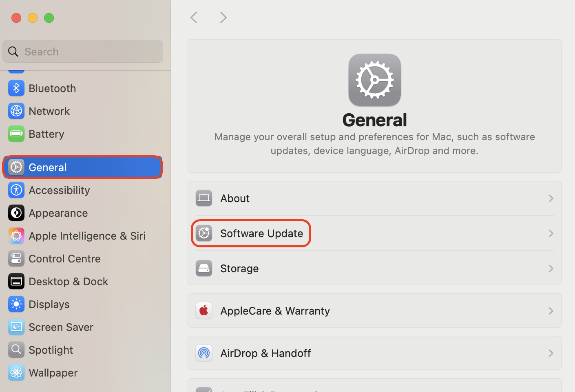
Task: Open Spotlight settings via the magnifier icon
Action: (x=16, y=350)
